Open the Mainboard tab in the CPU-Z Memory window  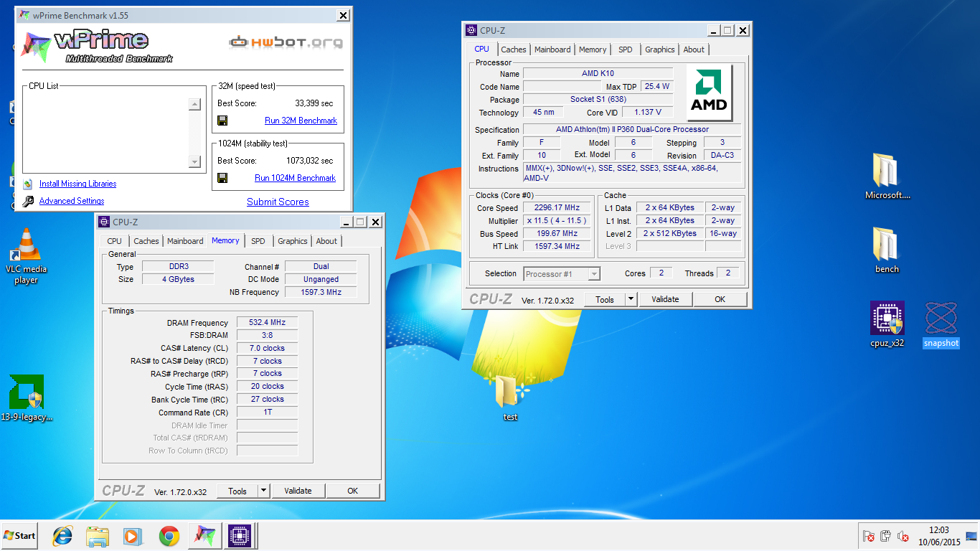[185, 241]
